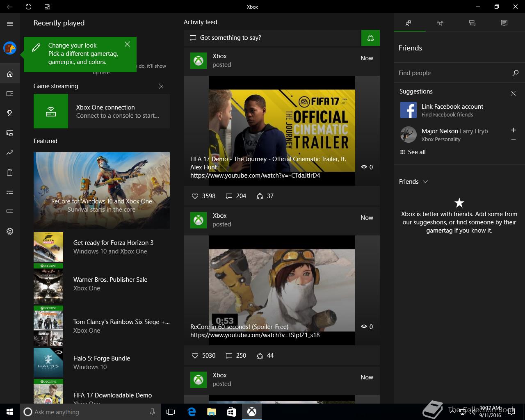Switch to Friends tab icon
The image size is (525, 420).
click(x=408, y=23)
